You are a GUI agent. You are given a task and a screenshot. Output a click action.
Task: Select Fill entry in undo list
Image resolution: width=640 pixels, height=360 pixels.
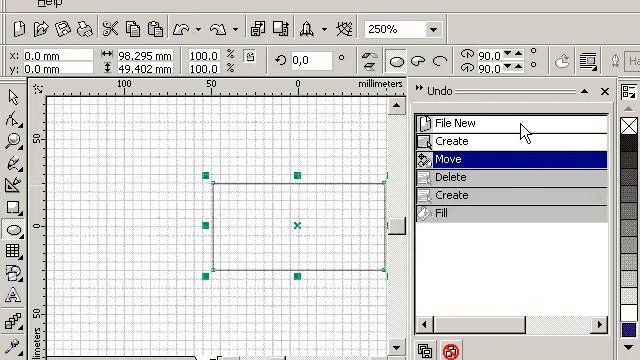coord(511,213)
